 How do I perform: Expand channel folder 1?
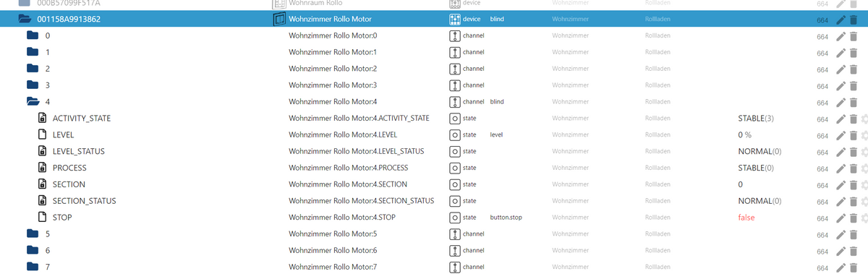[32, 52]
